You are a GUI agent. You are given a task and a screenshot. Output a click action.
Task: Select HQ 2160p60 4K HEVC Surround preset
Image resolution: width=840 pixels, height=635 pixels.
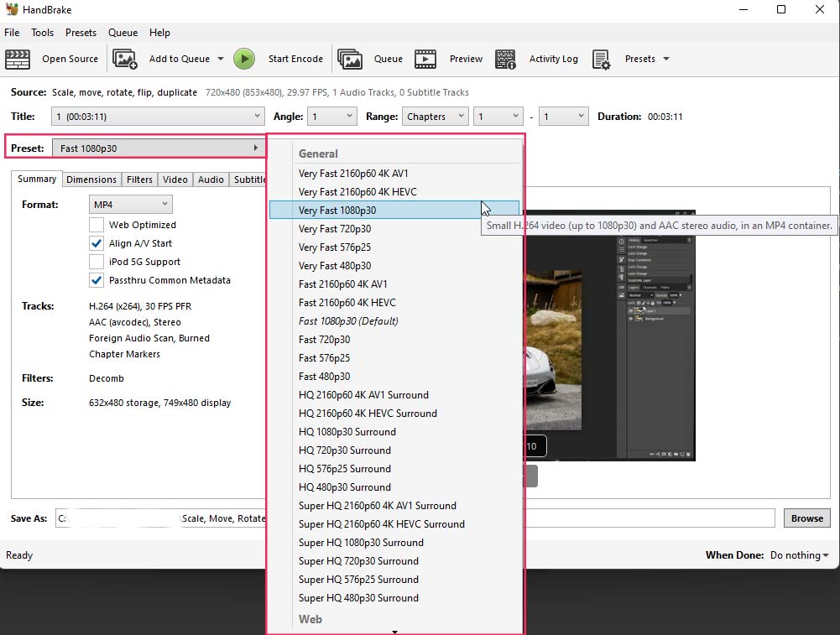[394, 414]
